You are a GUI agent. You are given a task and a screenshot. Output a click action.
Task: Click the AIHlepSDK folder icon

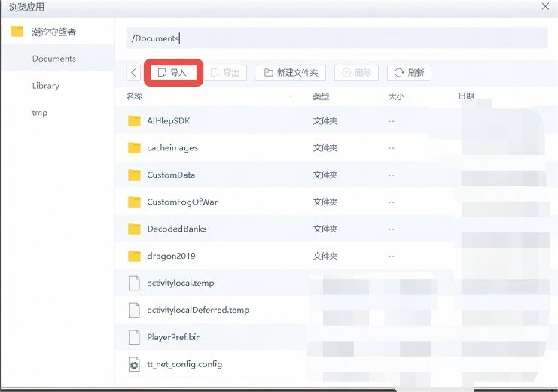pyautogui.click(x=134, y=121)
